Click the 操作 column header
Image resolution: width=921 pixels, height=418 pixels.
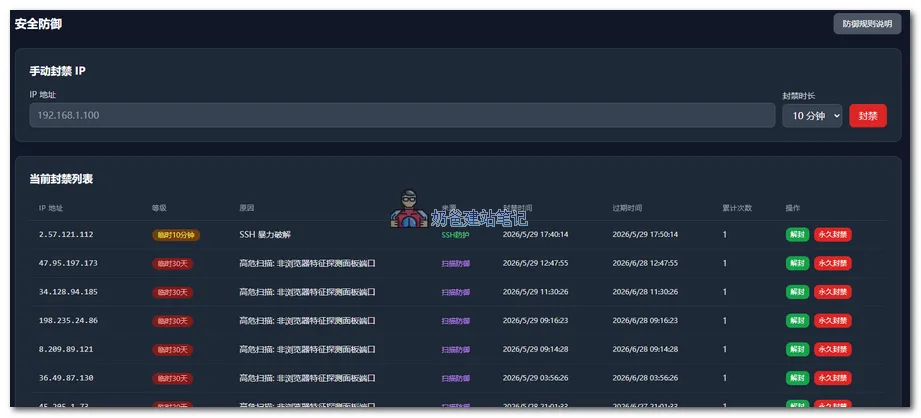tap(793, 208)
